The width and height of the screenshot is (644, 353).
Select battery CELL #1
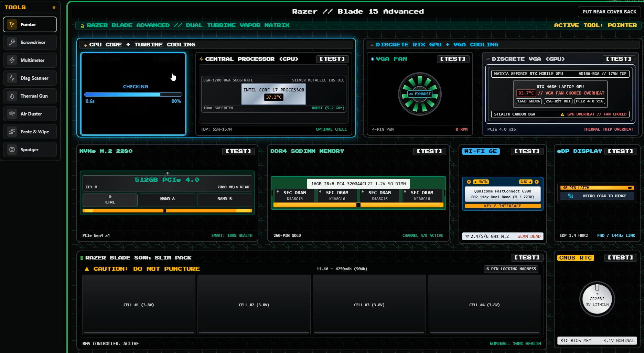[x=139, y=305]
